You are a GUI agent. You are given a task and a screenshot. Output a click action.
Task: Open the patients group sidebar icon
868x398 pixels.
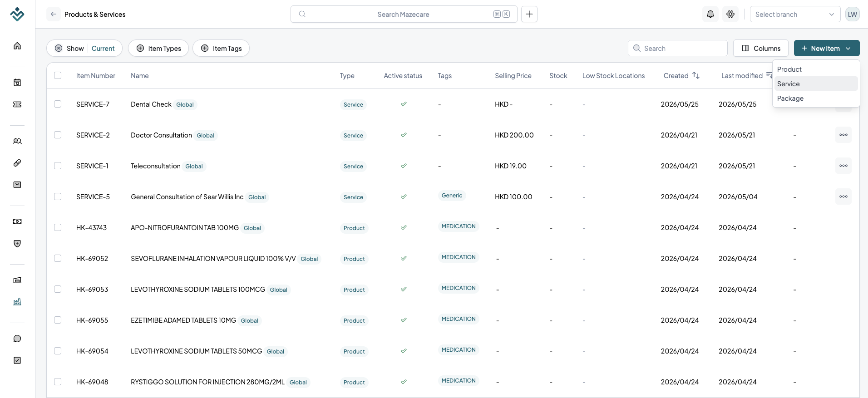[x=17, y=141]
